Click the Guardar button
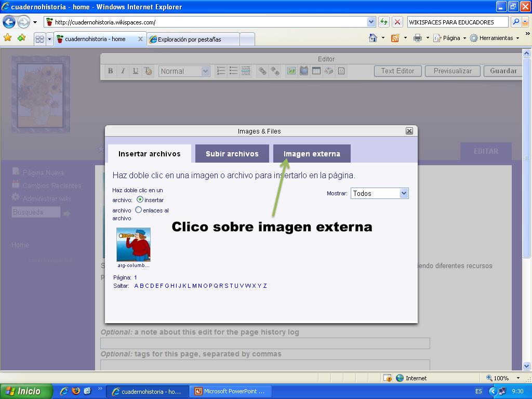The width and height of the screenshot is (532, 399). tap(503, 71)
